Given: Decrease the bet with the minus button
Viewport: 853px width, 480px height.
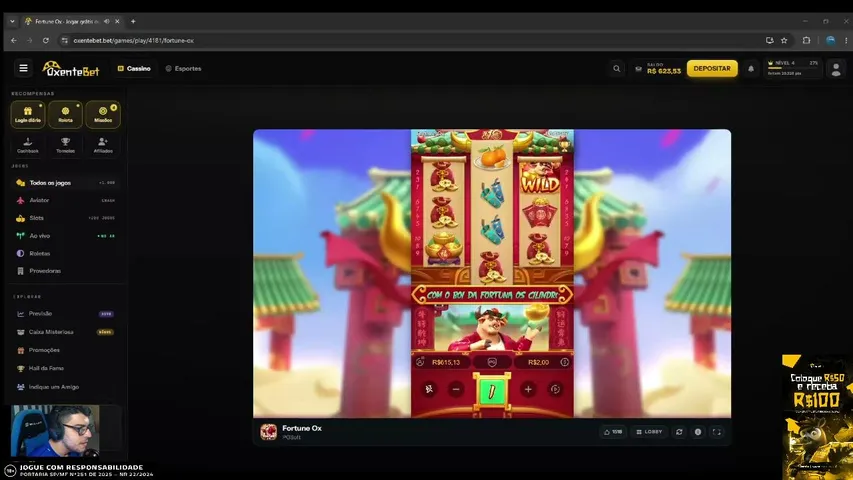Looking at the screenshot, I should 456,389.
